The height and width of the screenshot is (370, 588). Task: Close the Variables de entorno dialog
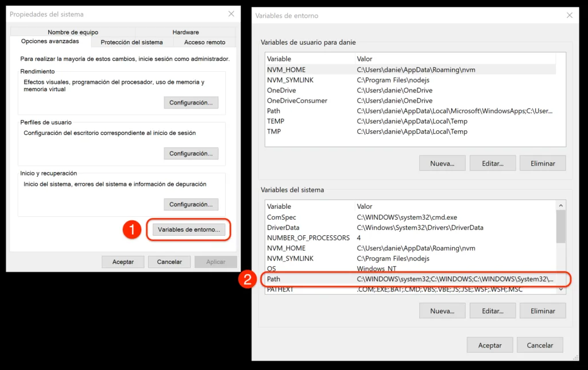pyautogui.click(x=568, y=15)
